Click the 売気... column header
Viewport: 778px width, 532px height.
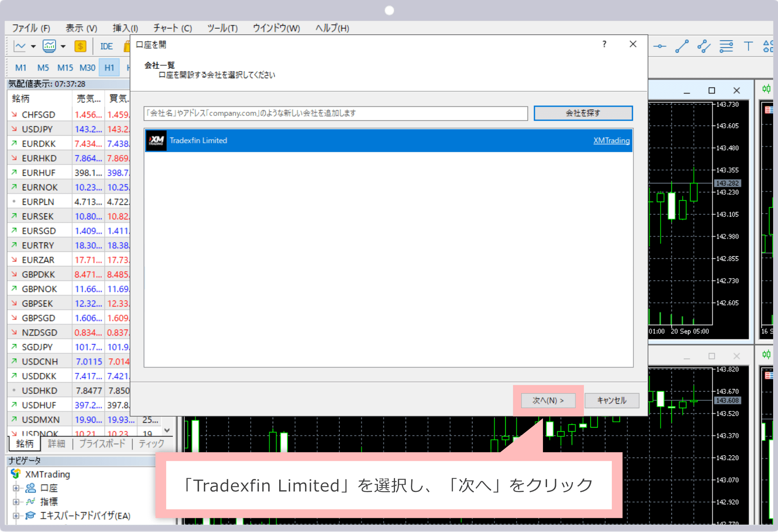pos(89,98)
